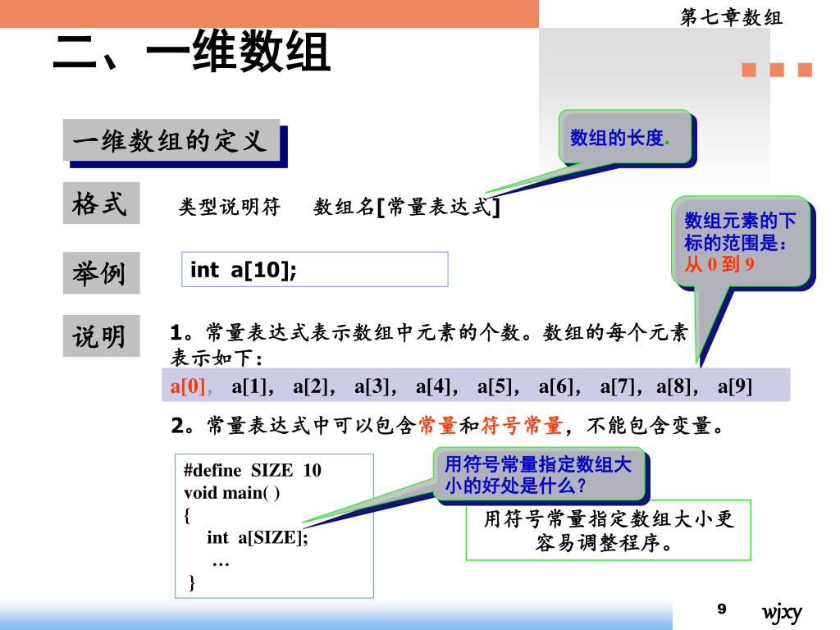Image resolution: width=840 pixels, height=630 pixels.
Task: Click the ellipsis line in the code box
Action: tap(221, 563)
